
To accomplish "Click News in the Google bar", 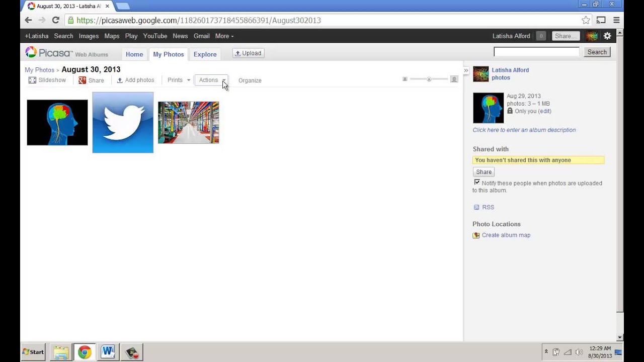I will coord(180,36).
